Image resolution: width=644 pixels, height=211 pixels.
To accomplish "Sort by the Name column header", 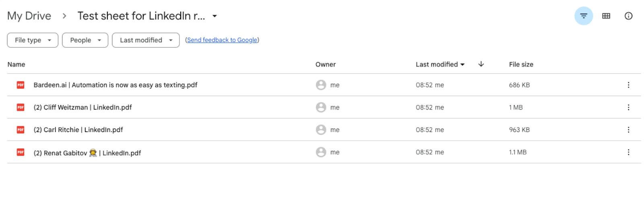I will (16, 64).
